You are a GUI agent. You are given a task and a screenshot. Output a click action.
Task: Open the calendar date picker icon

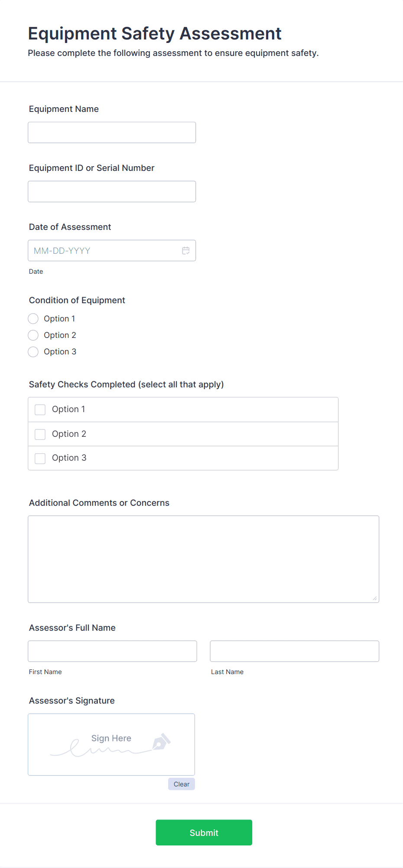[186, 251]
